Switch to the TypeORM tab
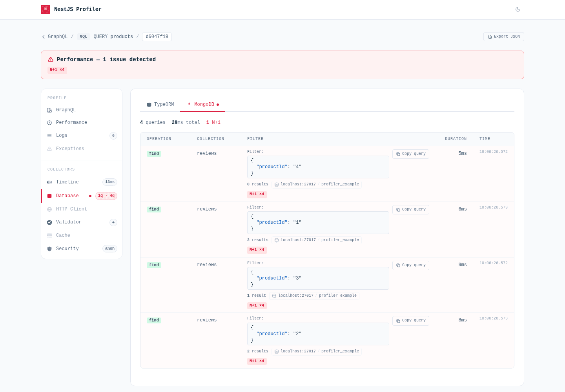This screenshot has height=392, width=565. (x=160, y=105)
